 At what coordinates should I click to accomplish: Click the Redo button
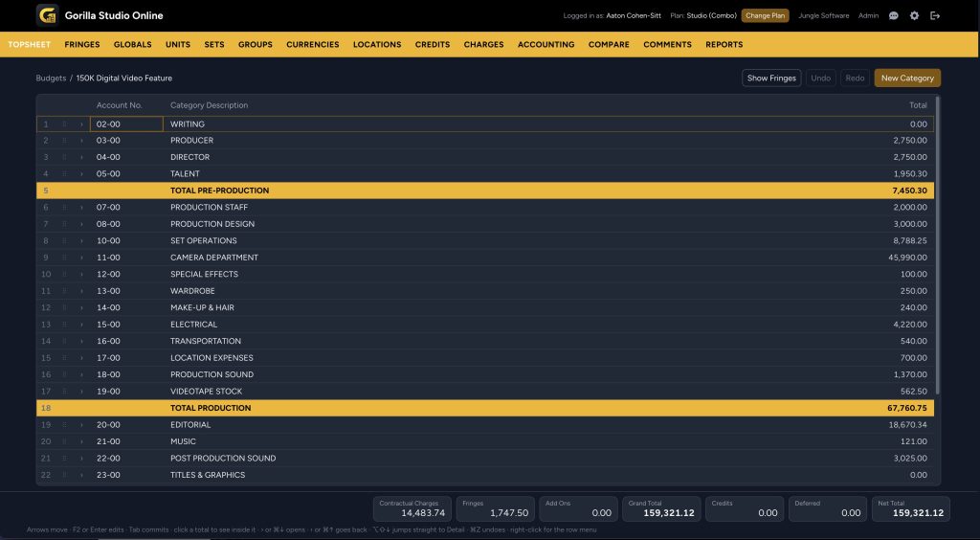click(x=855, y=79)
